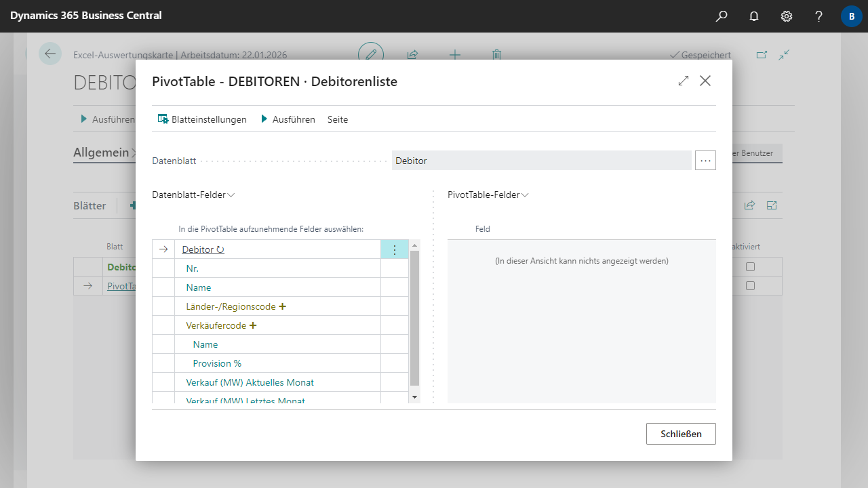Click the field list scrollbar down arrow

coord(414,396)
